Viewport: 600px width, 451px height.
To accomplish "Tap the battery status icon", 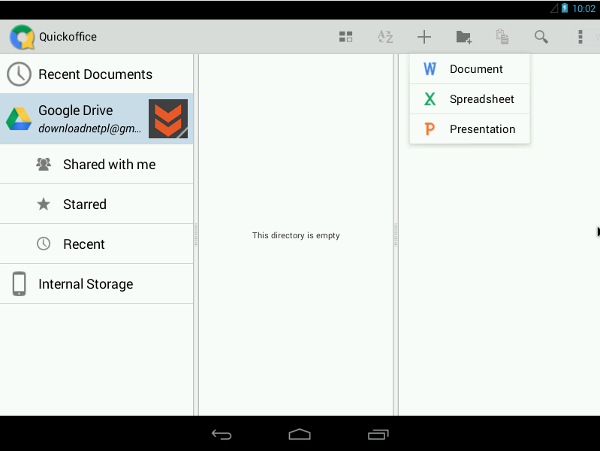I will pos(564,8).
